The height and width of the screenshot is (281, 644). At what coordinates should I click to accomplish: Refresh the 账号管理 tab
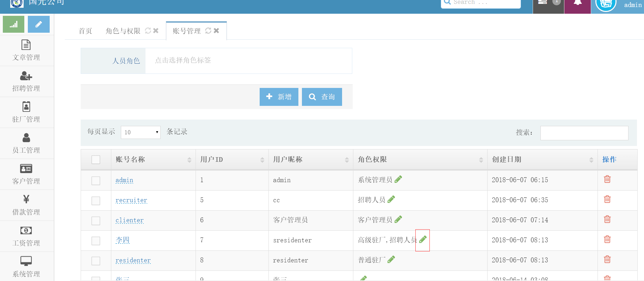(208, 31)
